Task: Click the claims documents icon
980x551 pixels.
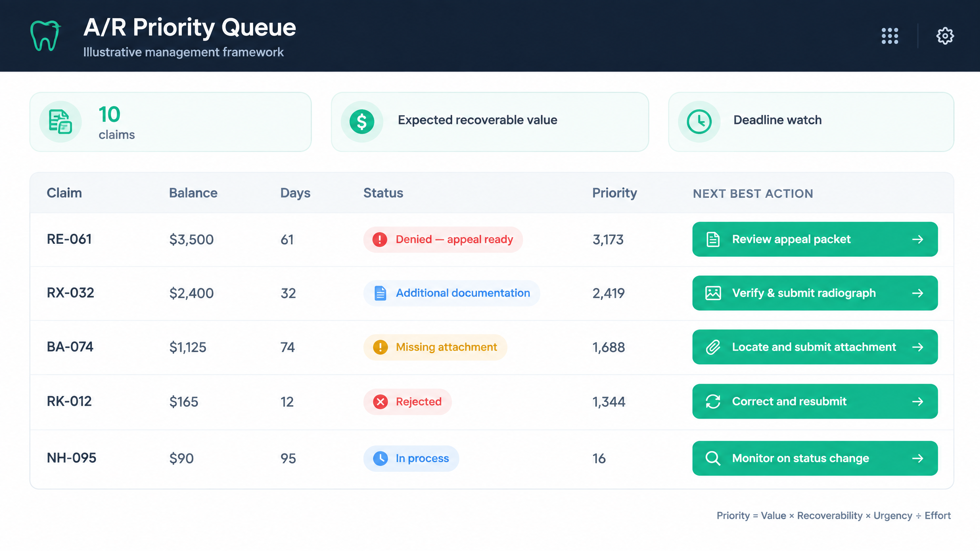Action: (x=60, y=122)
